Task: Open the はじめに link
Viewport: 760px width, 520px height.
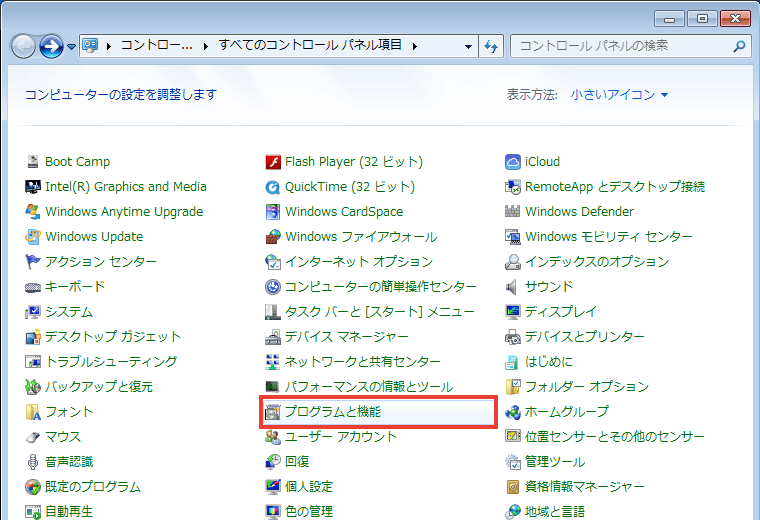Action: tap(549, 362)
